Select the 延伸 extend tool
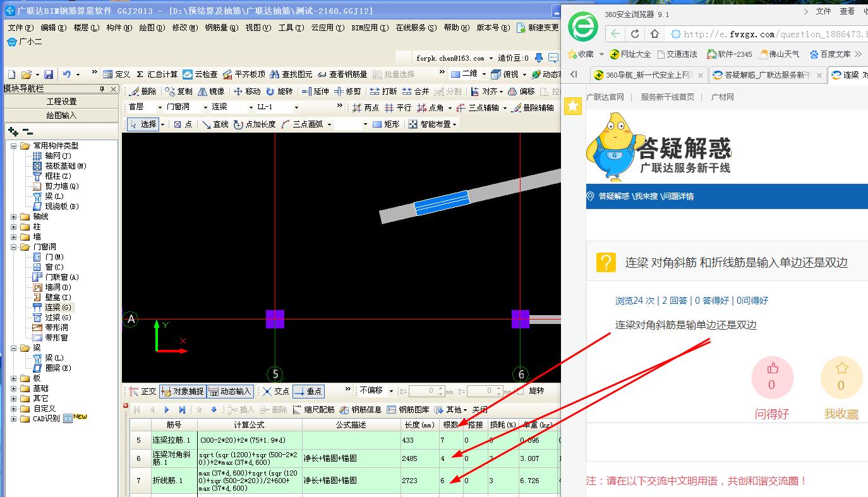The image size is (868, 497). tap(315, 92)
